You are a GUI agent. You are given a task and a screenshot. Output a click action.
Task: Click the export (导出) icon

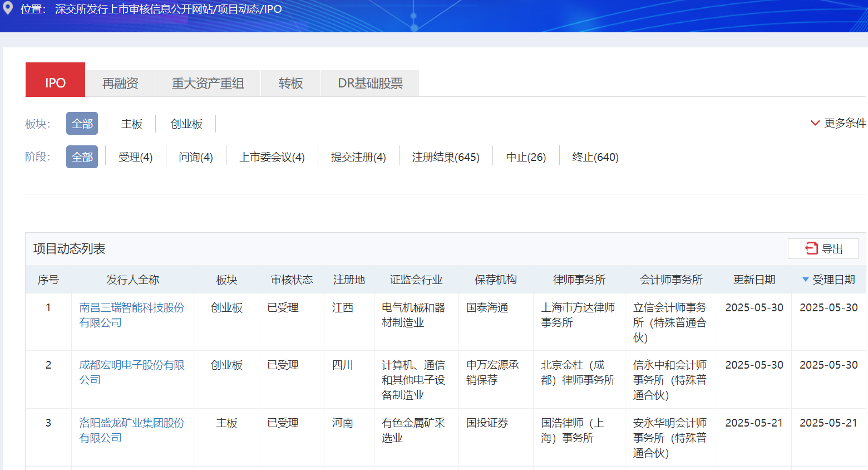point(811,248)
